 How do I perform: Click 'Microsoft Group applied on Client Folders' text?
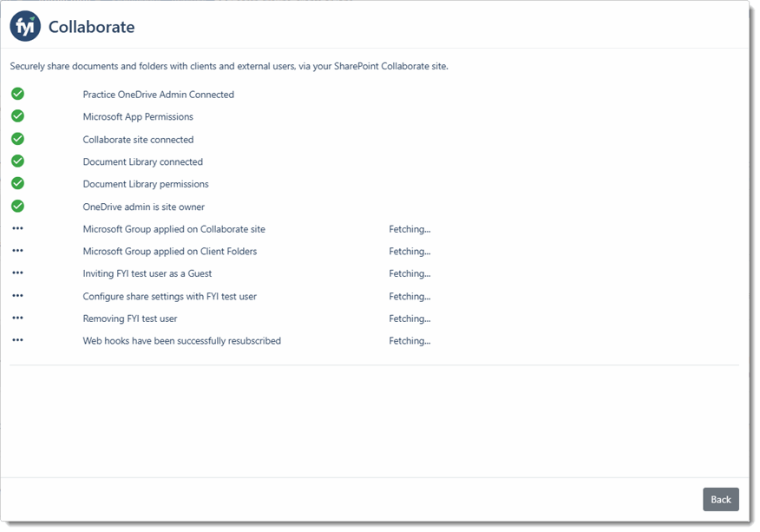pos(170,252)
